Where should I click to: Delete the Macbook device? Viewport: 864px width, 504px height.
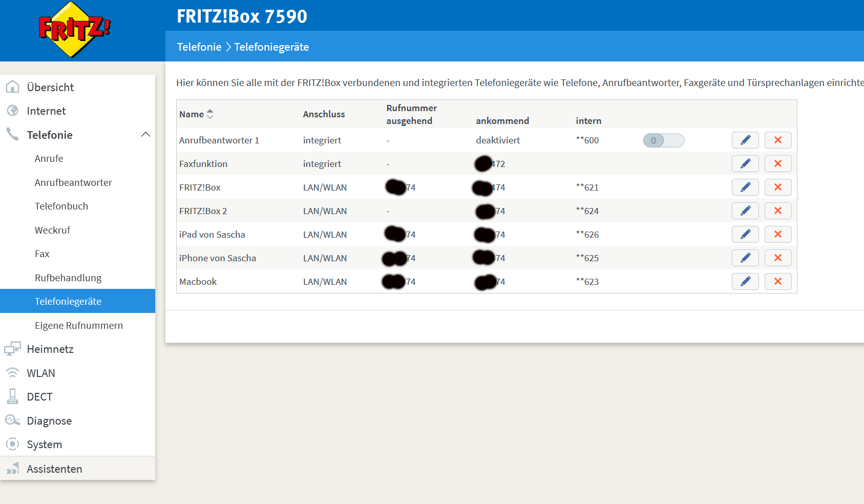(778, 282)
